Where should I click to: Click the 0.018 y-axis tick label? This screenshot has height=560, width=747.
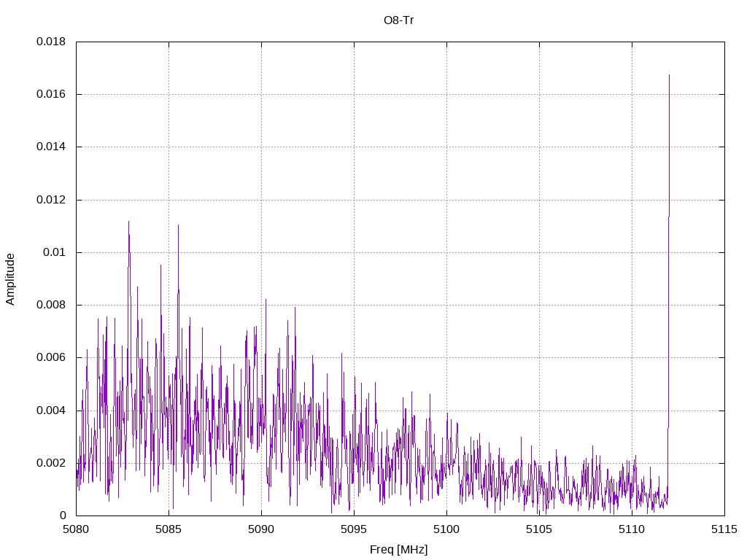tap(51, 42)
